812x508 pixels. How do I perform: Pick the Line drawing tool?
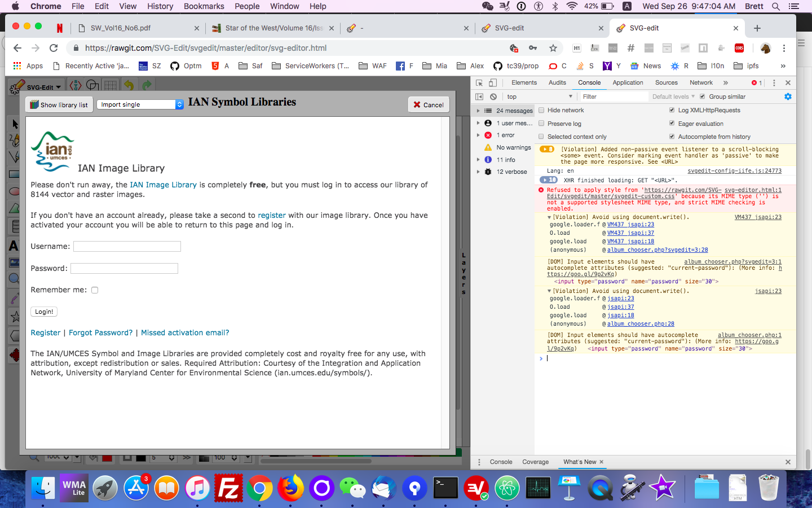click(14, 157)
